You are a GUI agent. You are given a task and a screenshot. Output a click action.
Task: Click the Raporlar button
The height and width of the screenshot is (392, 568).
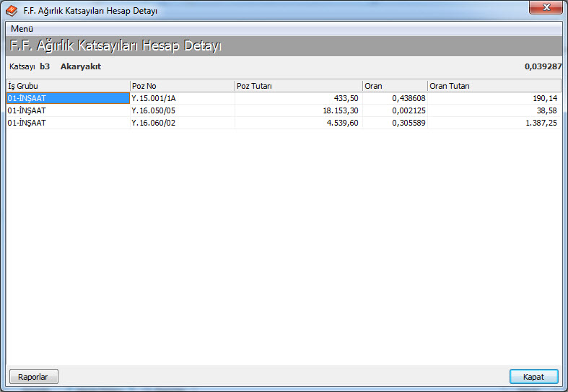pyautogui.click(x=34, y=376)
